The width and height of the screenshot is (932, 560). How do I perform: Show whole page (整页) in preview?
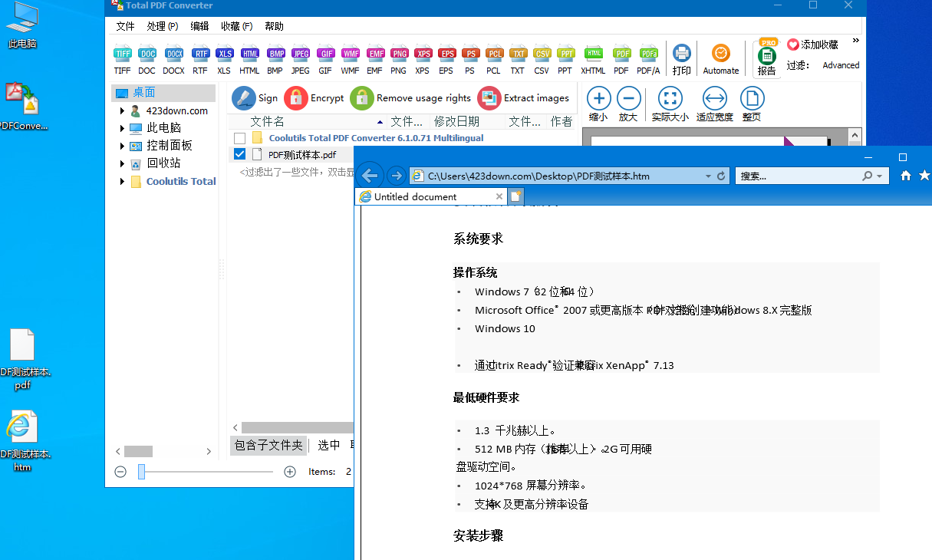coord(752,104)
